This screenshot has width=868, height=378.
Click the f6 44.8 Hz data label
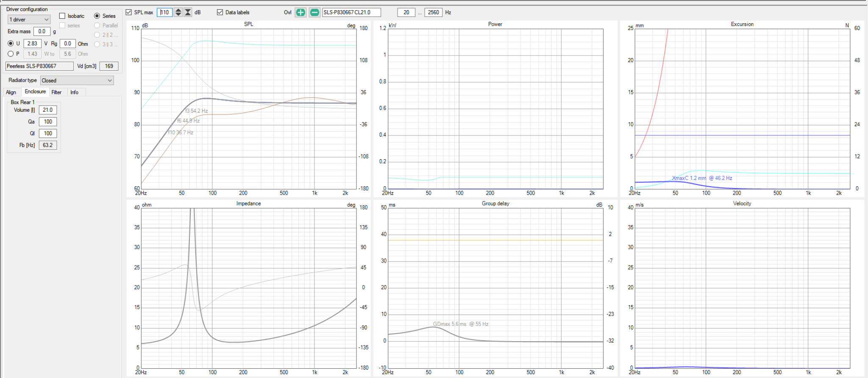pos(188,121)
